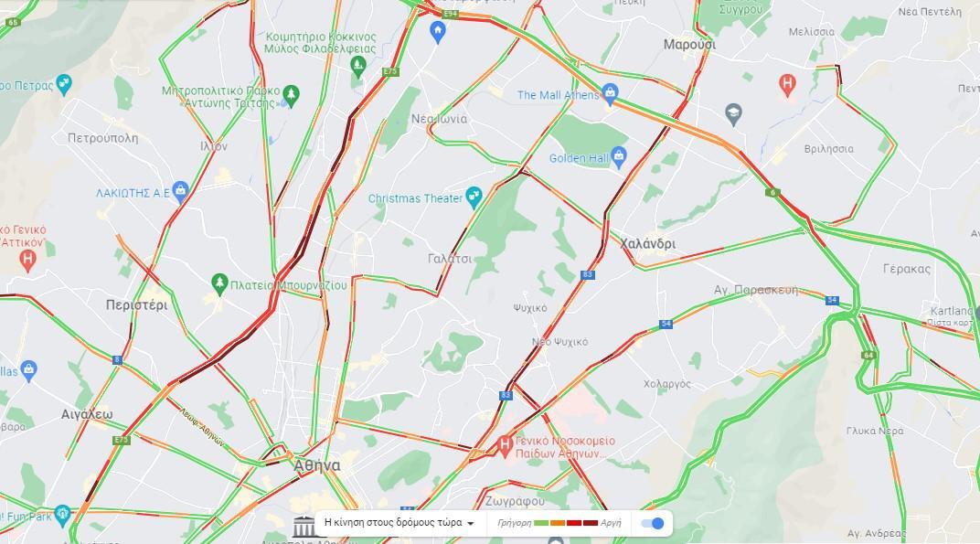980x544 pixels.
Task: Click the Χαλάνδρι area label
Action: pyautogui.click(x=647, y=244)
